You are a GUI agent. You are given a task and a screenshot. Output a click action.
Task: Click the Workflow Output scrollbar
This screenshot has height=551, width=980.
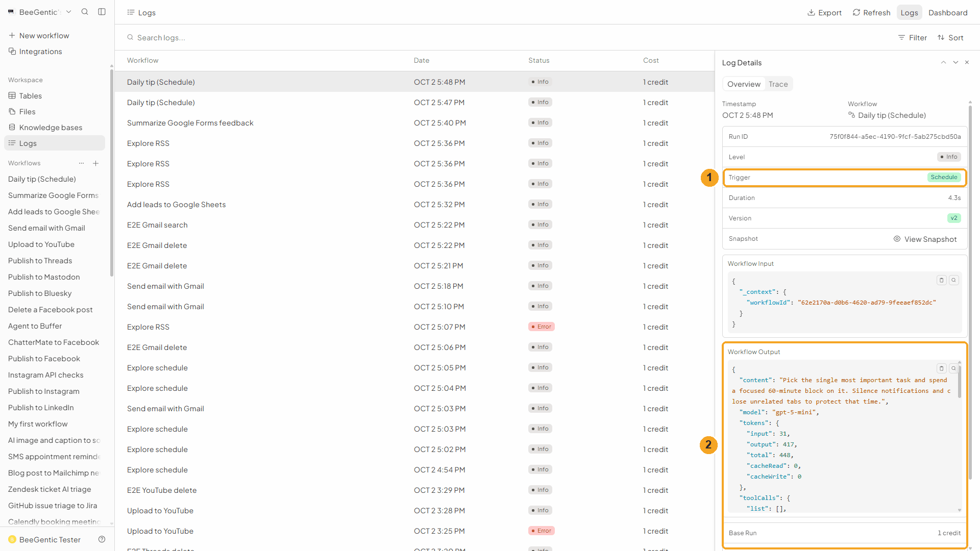click(960, 382)
